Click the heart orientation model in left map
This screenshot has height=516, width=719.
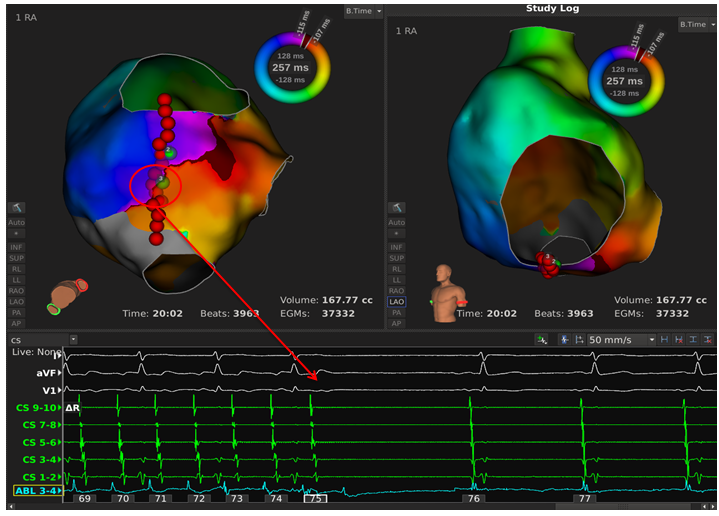pos(70,297)
